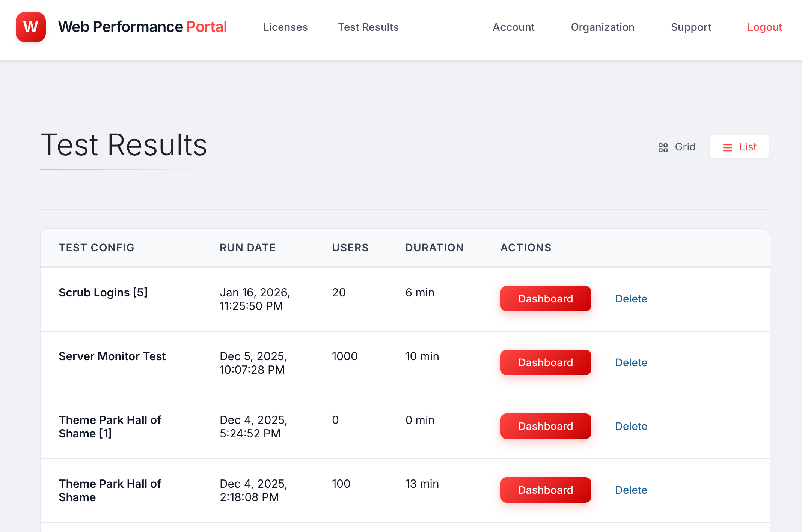Click the 1000 users value
Image resolution: width=802 pixels, height=532 pixels.
click(345, 356)
